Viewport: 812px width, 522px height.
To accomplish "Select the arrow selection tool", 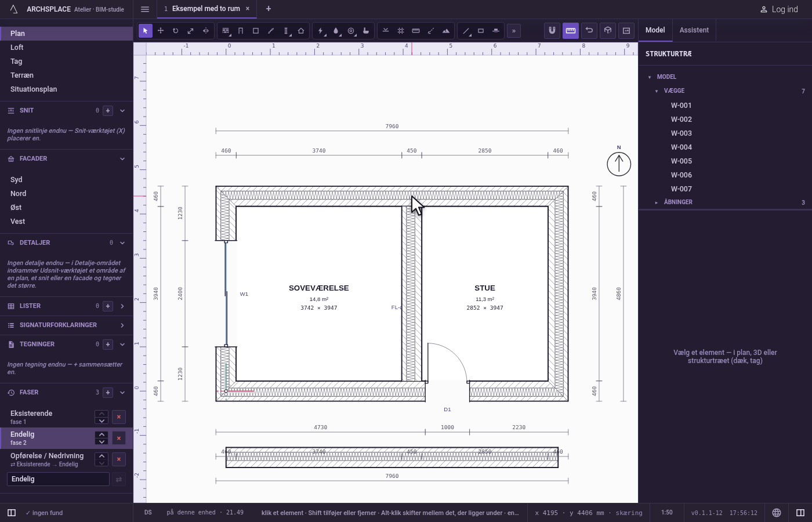I will click(x=146, y=31).
